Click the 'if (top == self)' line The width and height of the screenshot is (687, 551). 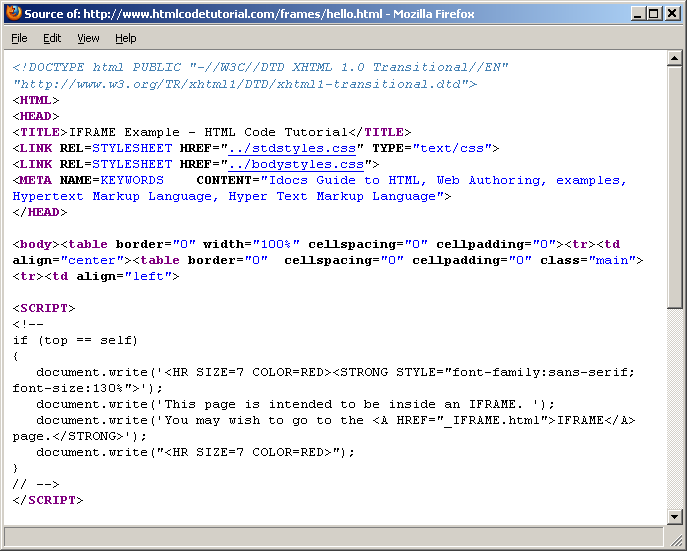point(75,340)
